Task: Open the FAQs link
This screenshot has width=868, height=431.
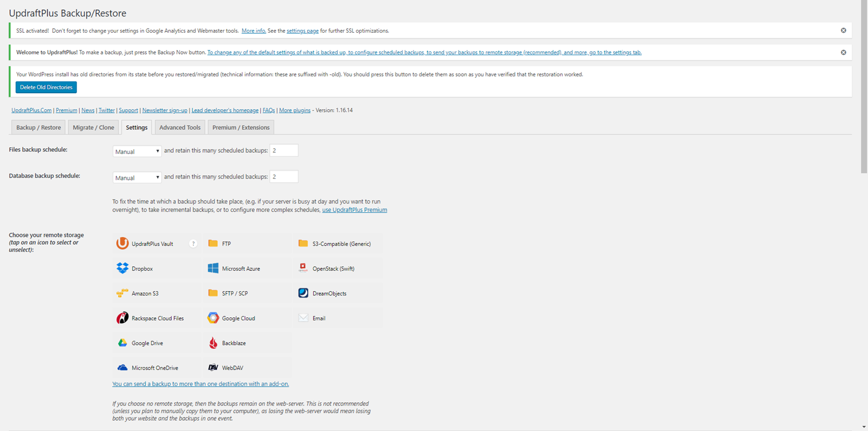Action: coord(268,110)
